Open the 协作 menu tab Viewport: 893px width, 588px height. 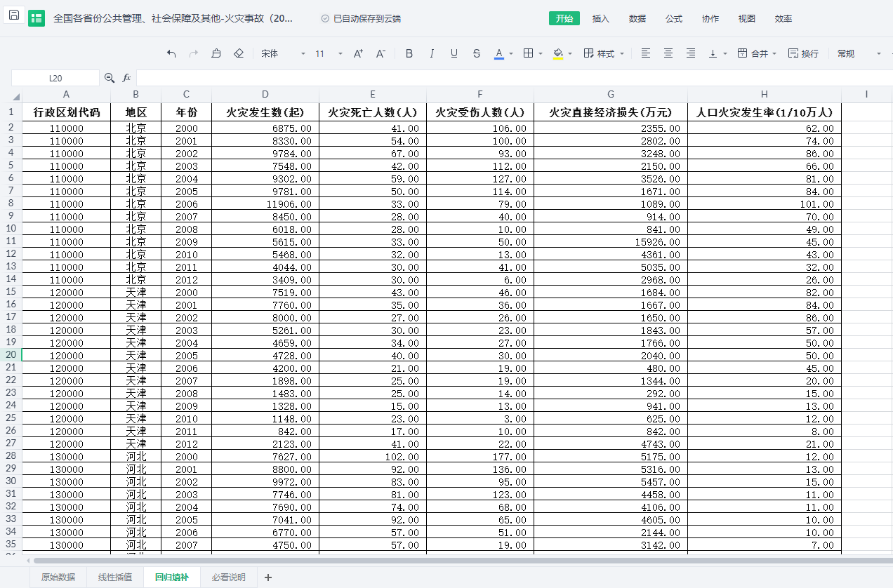(710, 19)
